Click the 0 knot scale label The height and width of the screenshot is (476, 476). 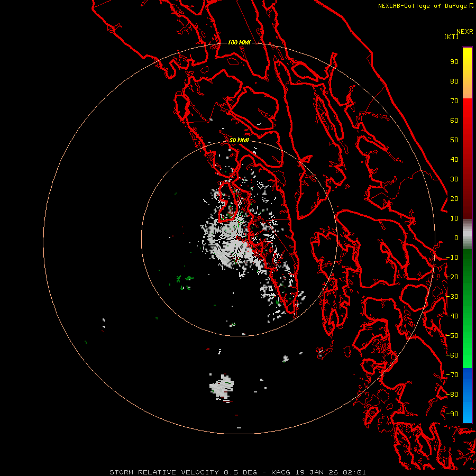[456, 238]
